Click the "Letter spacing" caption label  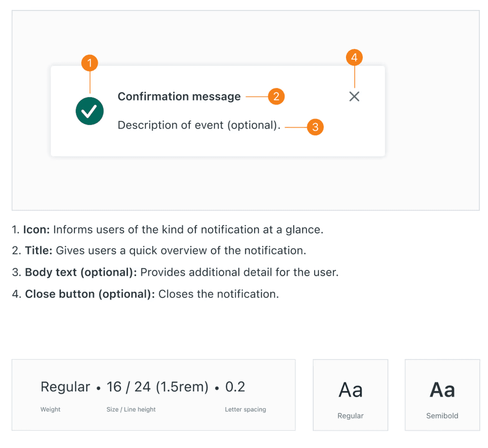pos(245,409)
